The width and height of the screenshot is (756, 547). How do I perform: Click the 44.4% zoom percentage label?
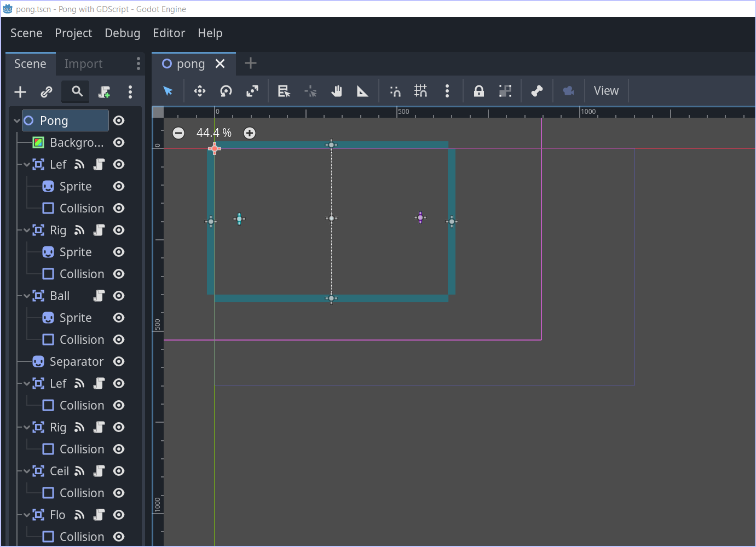point(213,133)
